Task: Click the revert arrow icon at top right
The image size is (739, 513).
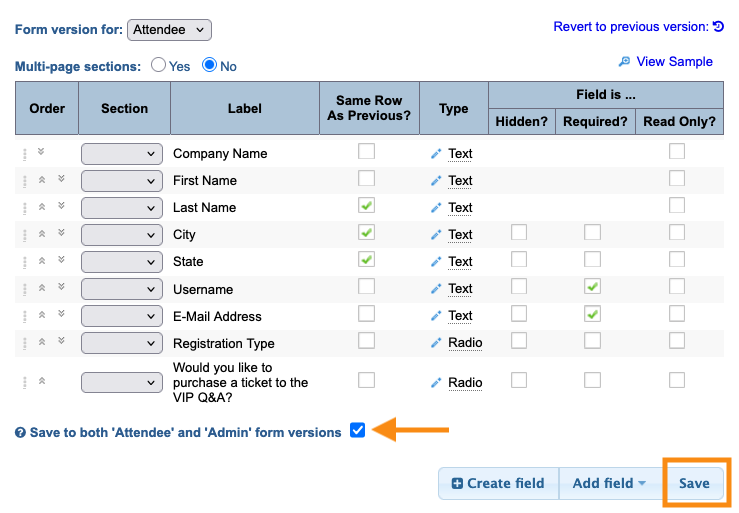Action: click(718, 27)
